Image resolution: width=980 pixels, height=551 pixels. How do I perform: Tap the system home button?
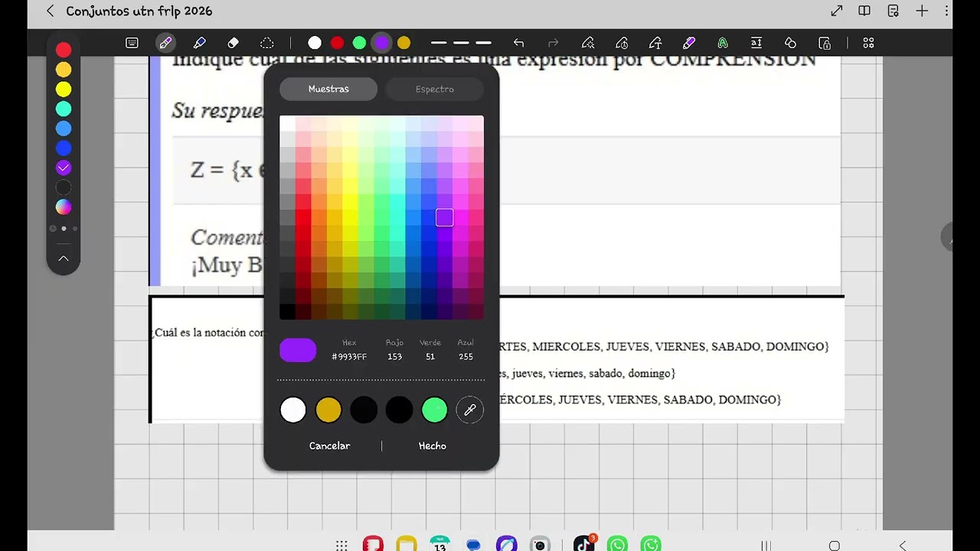(x=835, y=545)
